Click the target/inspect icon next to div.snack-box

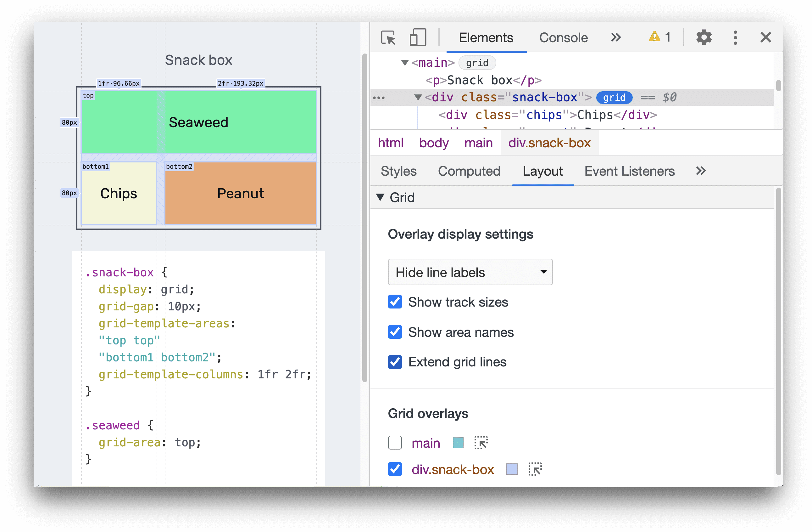pyautogui.click(x=534, y=470)
